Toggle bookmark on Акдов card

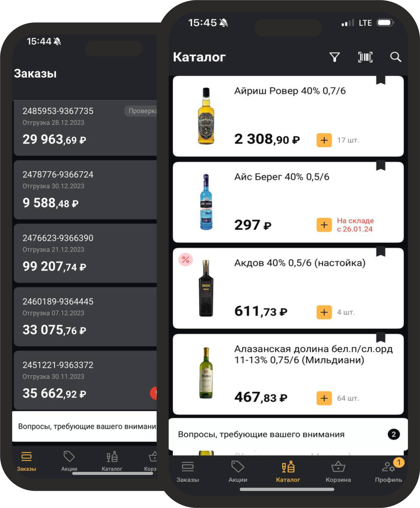380,252
